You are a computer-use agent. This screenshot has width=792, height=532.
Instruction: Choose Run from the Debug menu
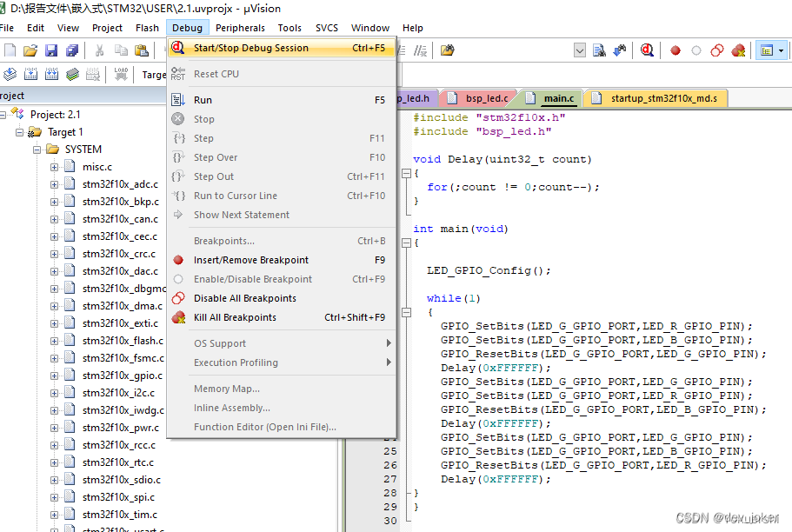[x=283, y=100]
